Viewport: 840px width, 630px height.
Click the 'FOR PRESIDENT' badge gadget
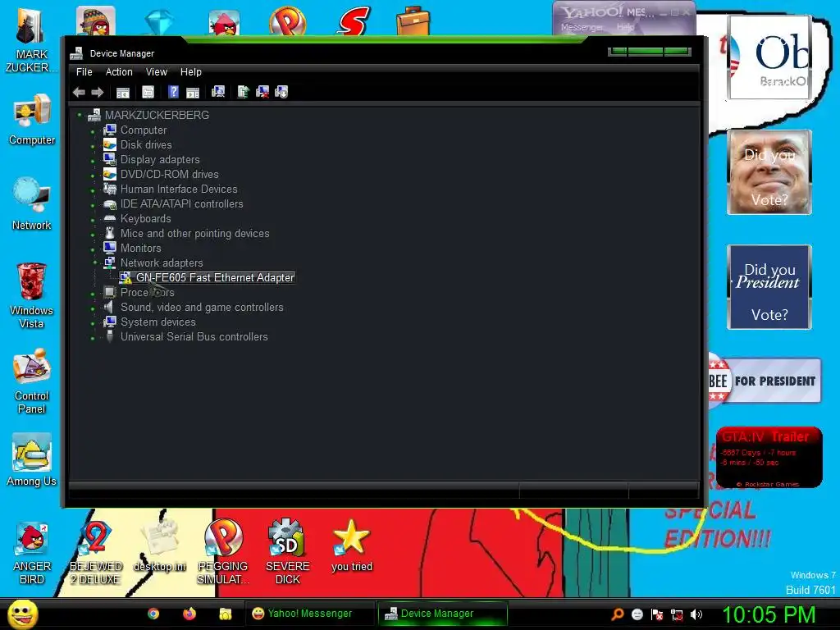(765, 381)
